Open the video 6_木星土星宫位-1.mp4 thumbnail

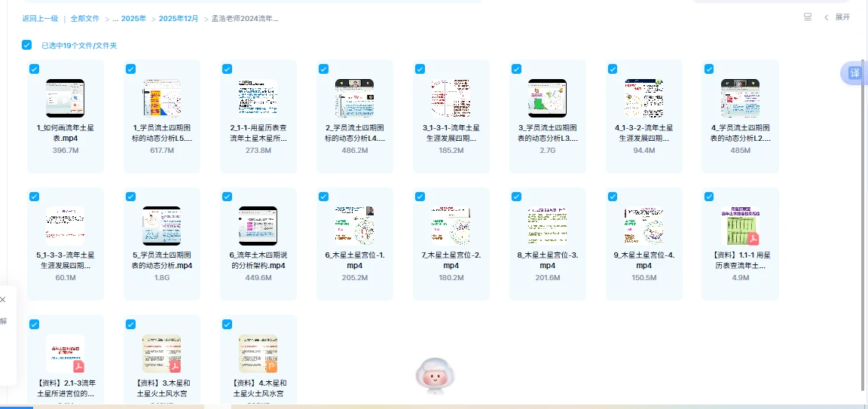[354, 226]
